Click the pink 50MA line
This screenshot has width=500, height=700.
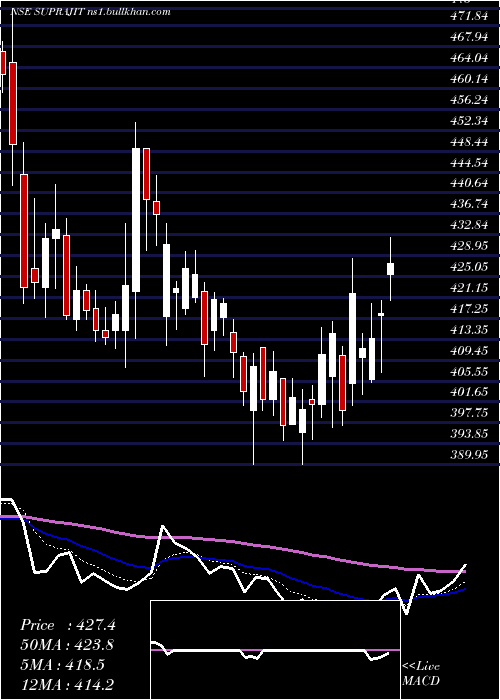point(232,542)
